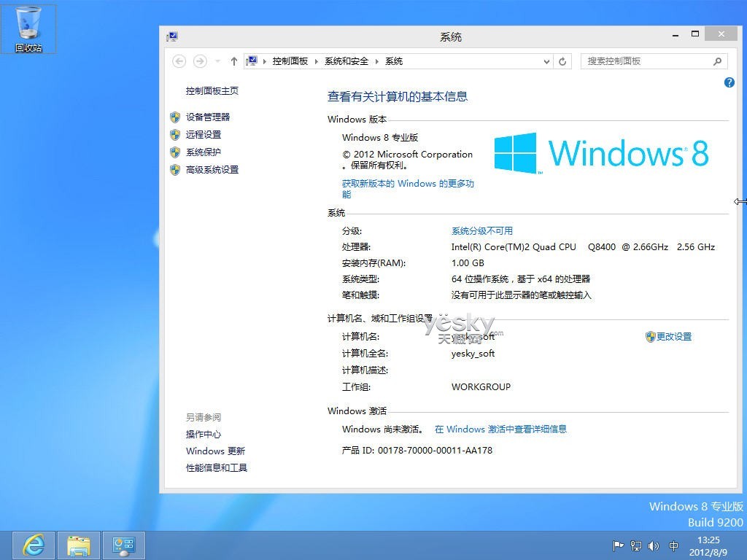Navigate to 系统和安全 in the breadcrumb
747x560 pixels.
[347, 61]
